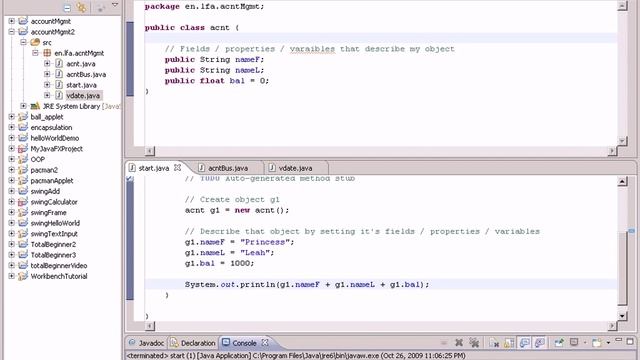
Task: Click start.java editor's vertical scrollbar thumb
Action: click(x=622, y=269)
